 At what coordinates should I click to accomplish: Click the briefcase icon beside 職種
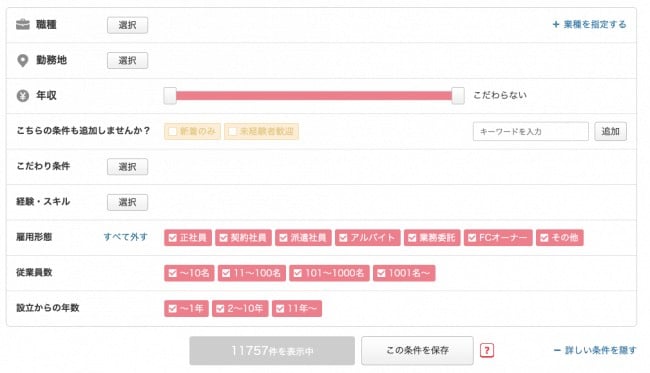(23, 25)
